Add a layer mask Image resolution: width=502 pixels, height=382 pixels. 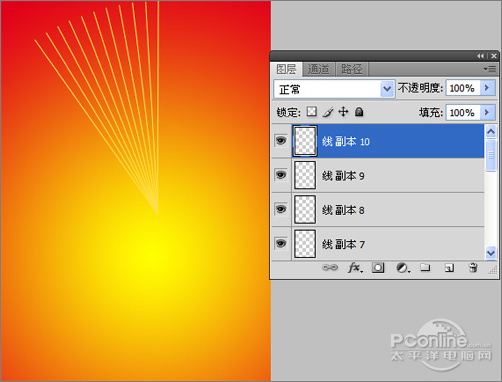point(378,268)
